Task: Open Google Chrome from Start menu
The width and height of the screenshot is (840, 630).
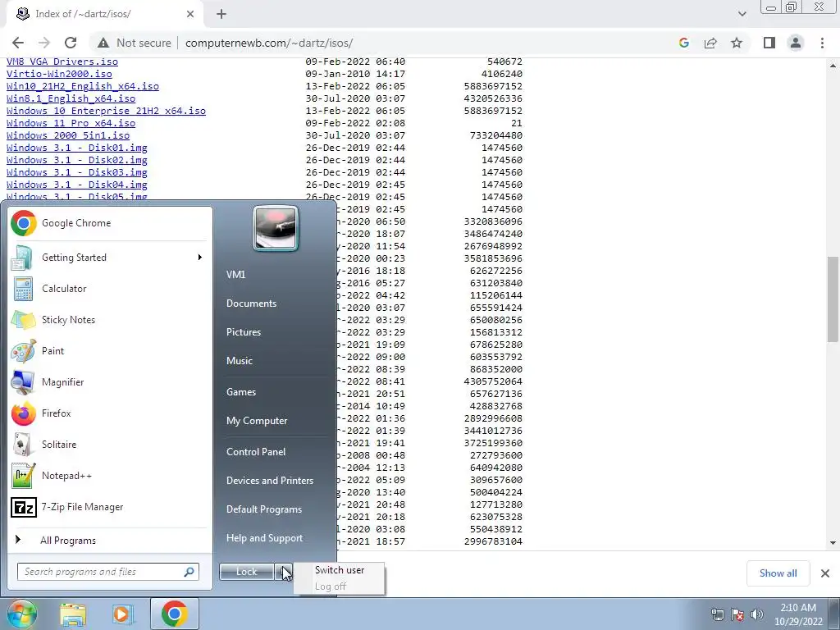Action: [110, 223]
